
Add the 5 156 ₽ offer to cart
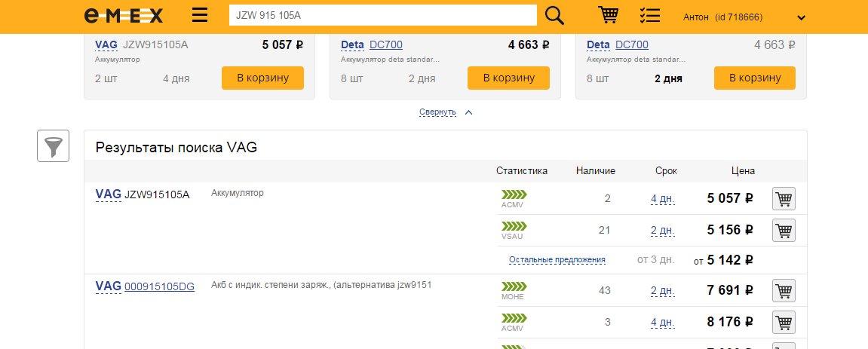[784, 231]
